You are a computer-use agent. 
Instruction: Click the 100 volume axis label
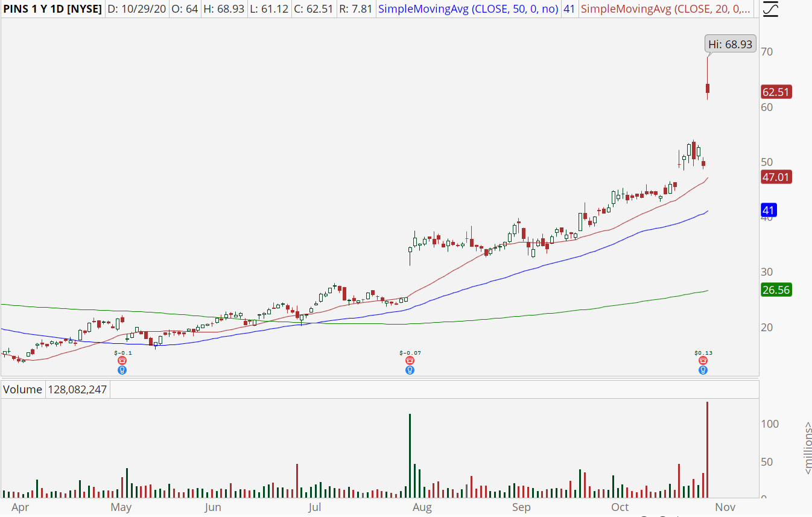coord(770,424)
